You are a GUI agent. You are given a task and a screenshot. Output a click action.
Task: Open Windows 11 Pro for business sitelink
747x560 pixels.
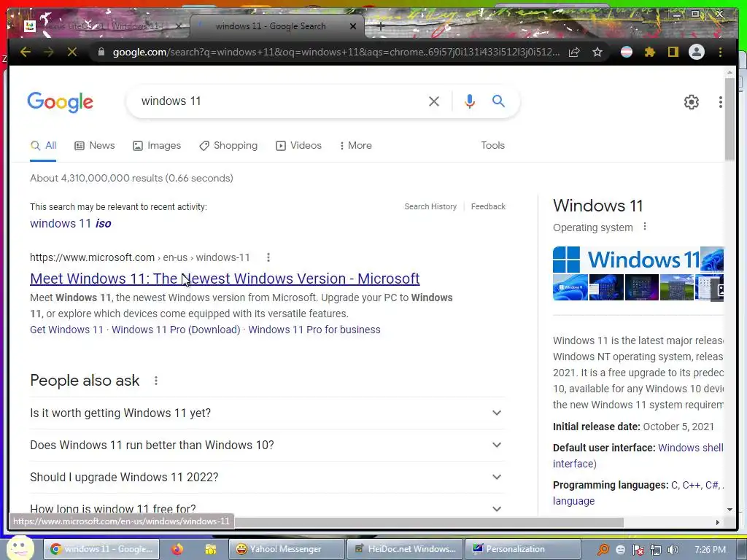tap(314, 330)
